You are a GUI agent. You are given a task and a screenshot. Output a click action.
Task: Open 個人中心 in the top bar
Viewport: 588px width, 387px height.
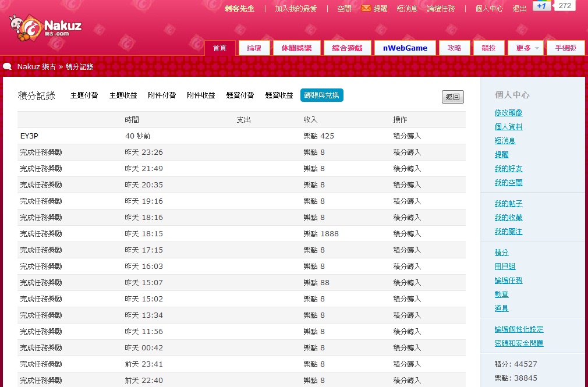pyautogui.click(x=489, y=8)
